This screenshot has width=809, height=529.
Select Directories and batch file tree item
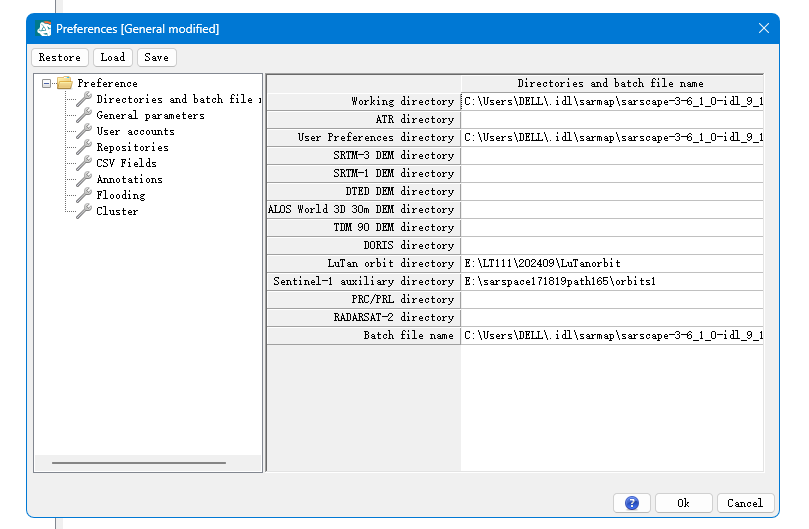pos(179,99)
